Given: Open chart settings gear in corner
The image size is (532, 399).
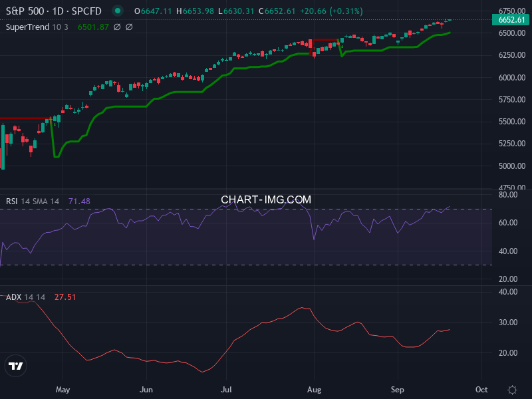Looking at the screenshot, I should (512, 390).
